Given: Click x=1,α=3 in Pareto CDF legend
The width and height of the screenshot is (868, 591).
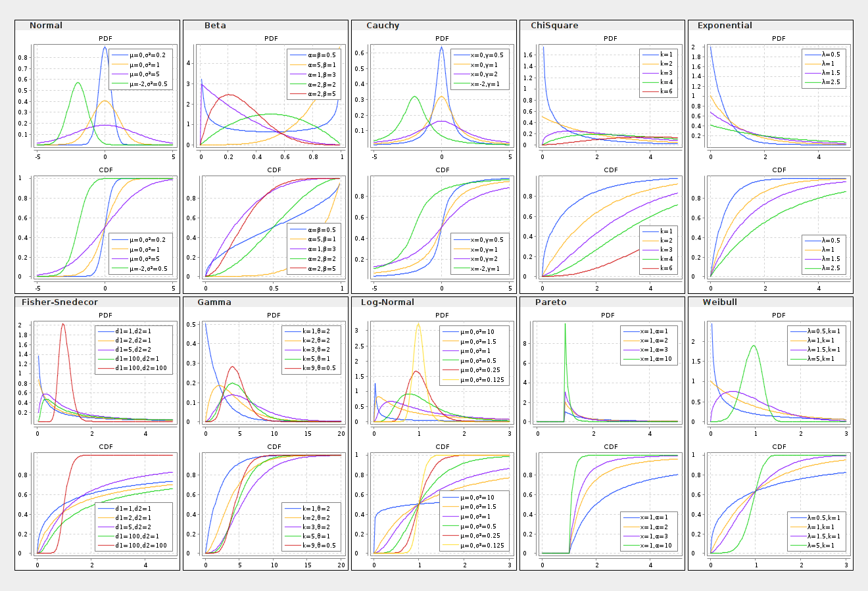Looking at the screenshot, I should click(654, 536).
